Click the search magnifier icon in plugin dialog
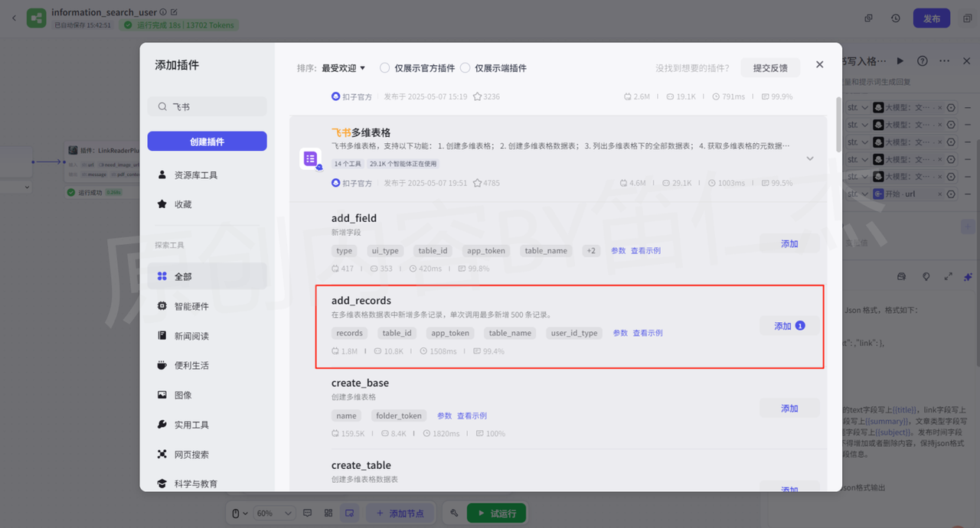The width and height of the screenshot is (980, 528). click(x=162, y=107)
